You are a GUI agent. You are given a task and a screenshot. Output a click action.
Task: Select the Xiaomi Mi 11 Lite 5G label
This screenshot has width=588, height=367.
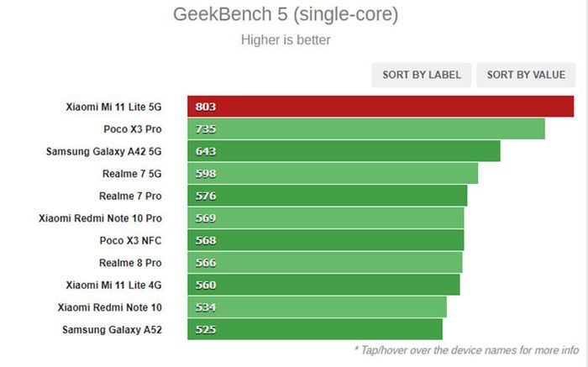coord(113,107)
